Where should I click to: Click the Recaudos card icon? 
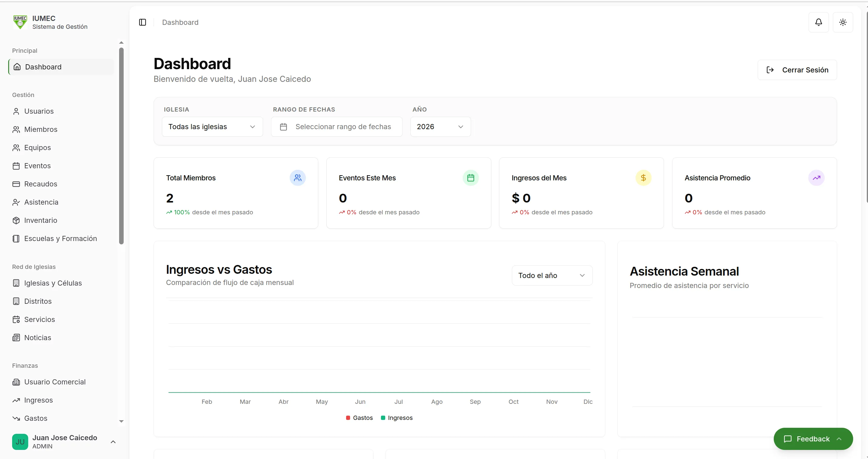point(16,184)
